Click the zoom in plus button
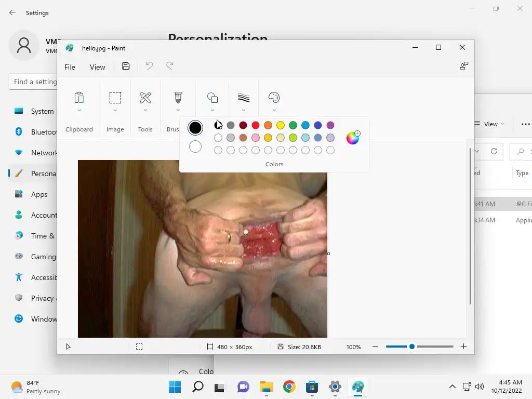Viewport: 532px width, 399px height. click(463, 347)
